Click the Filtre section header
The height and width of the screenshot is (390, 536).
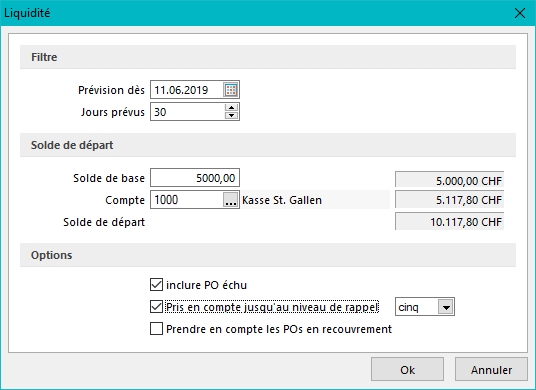pos(268,57)
